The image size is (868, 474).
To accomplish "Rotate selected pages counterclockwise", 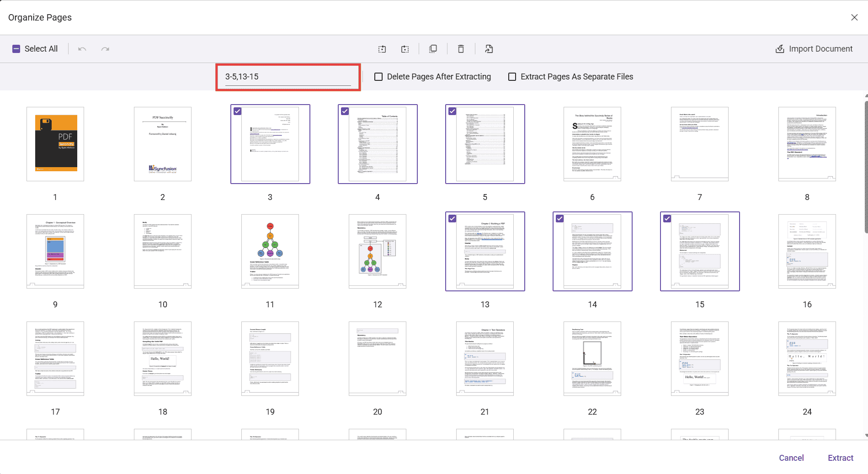I will 382,49.
